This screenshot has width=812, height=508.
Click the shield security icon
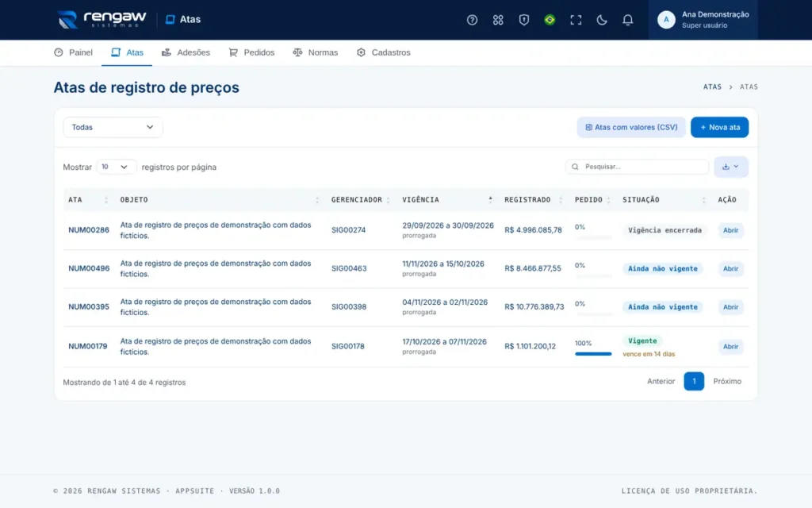523,20
